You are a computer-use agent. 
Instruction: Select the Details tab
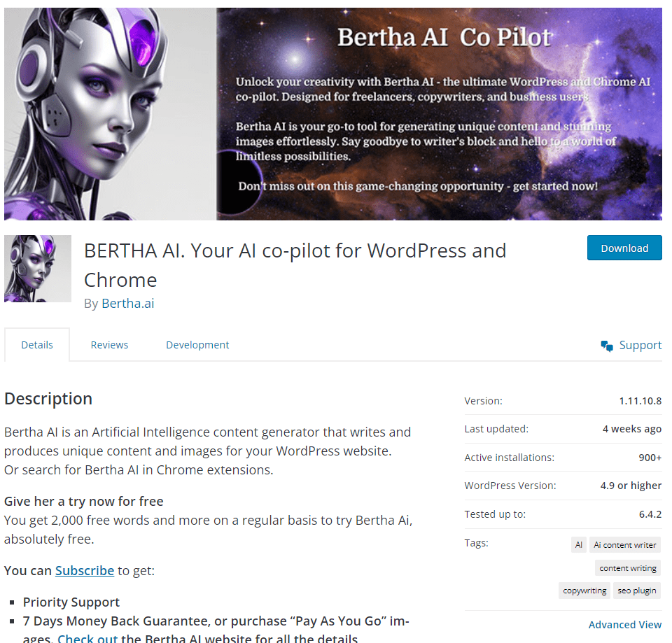[x=37, y=345]
